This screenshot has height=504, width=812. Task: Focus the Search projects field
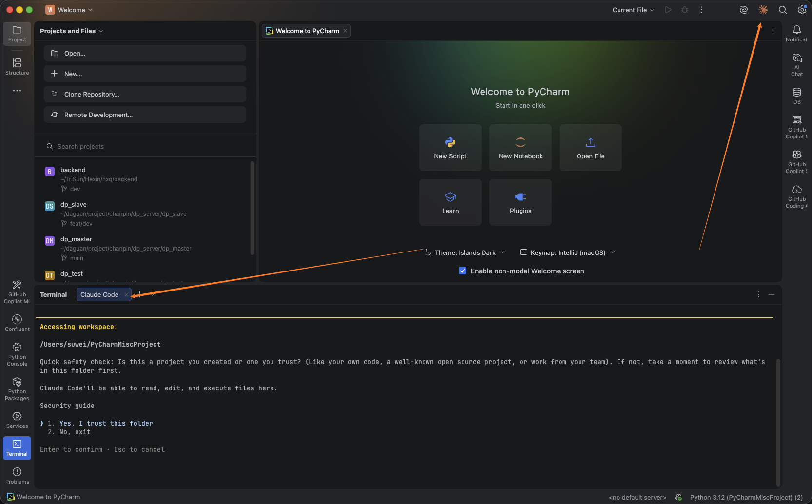pyautogui.click(x=145, y=146)
